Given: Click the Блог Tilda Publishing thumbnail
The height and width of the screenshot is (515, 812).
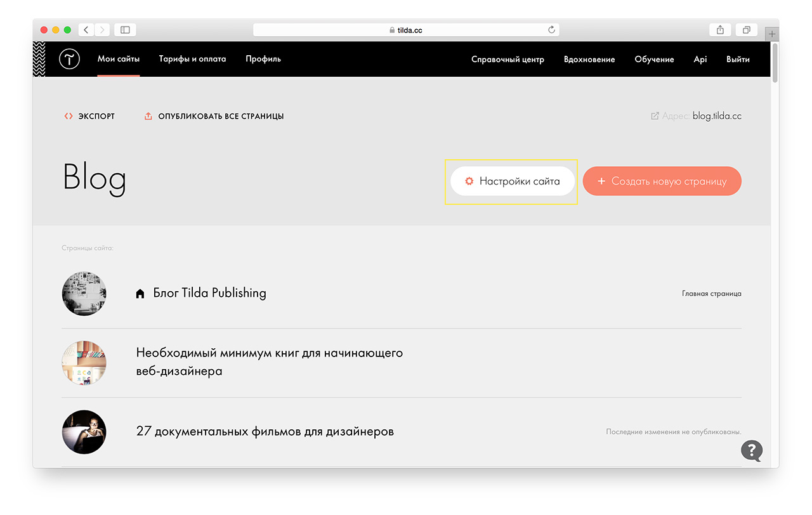Looking at the screenshot, I should [x=84, y=294].
